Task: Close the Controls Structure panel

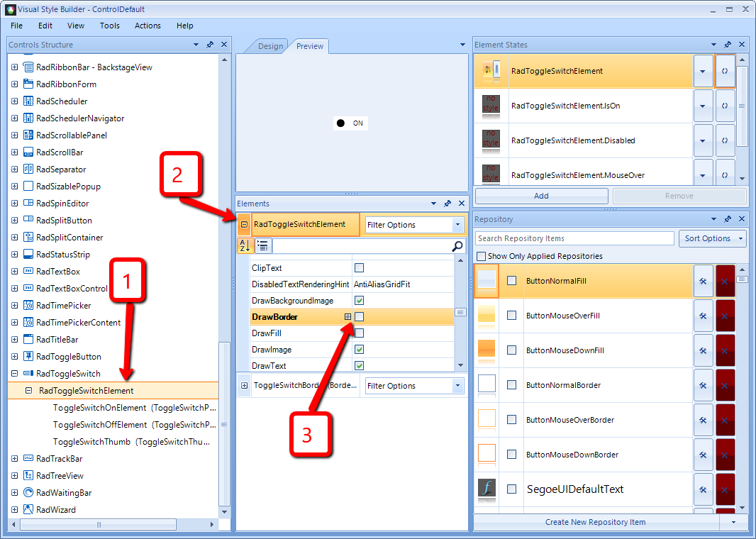Action: coord(224,45)
